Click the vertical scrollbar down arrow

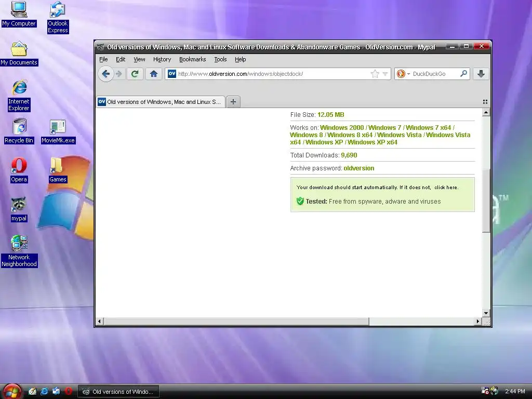[x=486, y=313]
